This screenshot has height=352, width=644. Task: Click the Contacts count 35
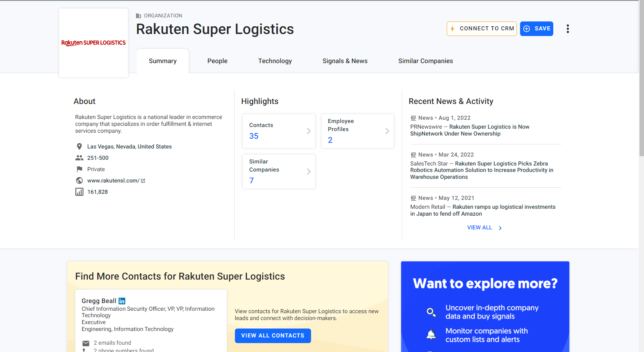coord(254,136)
